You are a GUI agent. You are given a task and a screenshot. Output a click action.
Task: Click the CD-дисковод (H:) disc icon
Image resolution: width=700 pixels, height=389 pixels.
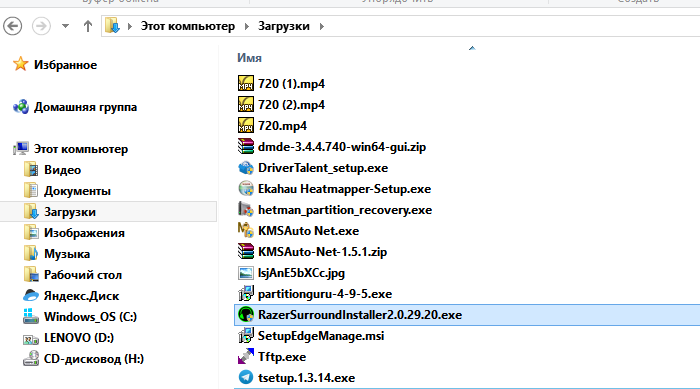pos(31,359)
